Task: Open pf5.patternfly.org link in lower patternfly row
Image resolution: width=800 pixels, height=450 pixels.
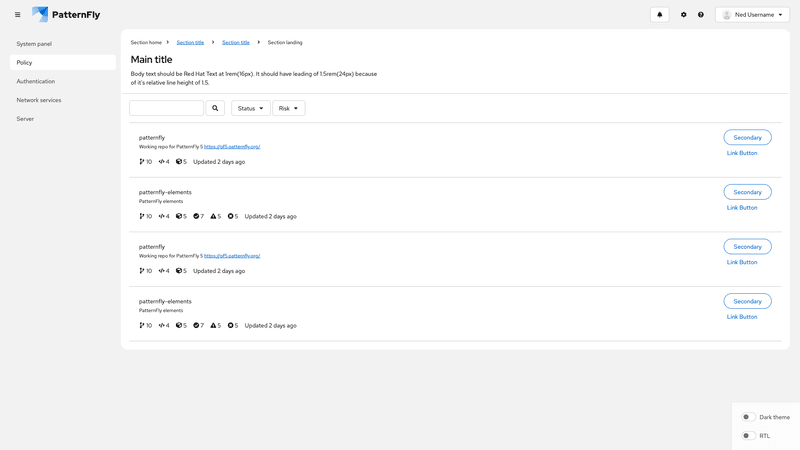Action: [x=232, y=256]
